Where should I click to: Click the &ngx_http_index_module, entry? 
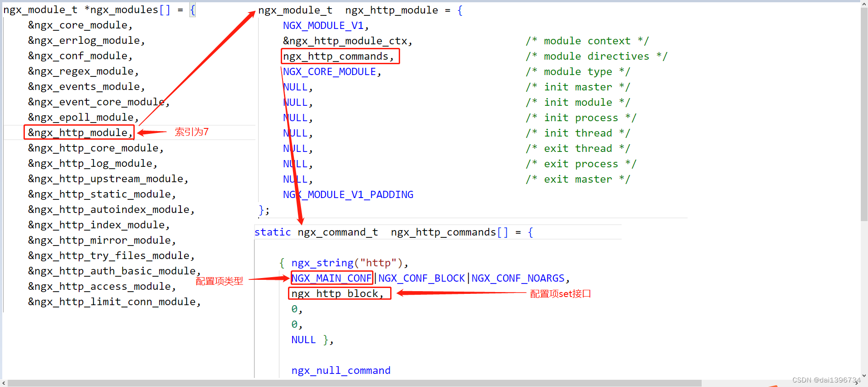pyautogui.click(x=99, y=225)
